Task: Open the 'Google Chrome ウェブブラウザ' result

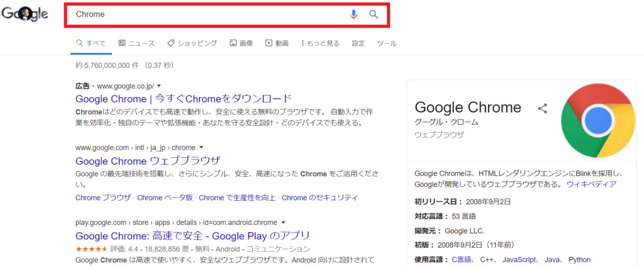Action: pos(148,161)
